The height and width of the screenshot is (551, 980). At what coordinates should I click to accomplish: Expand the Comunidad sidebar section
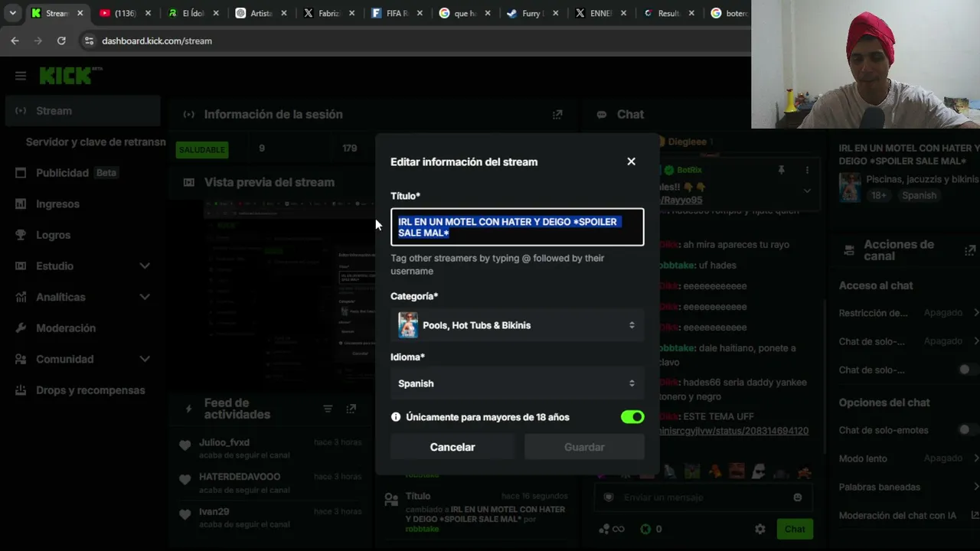point(145,359)
